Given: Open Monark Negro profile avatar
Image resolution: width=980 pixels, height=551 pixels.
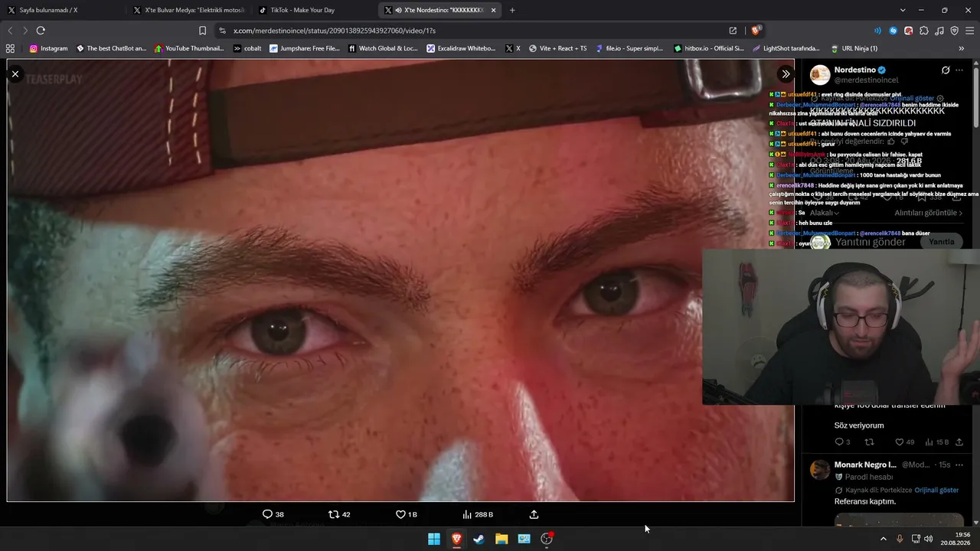Looking at the screenshot, I should (x=820, y=469).
